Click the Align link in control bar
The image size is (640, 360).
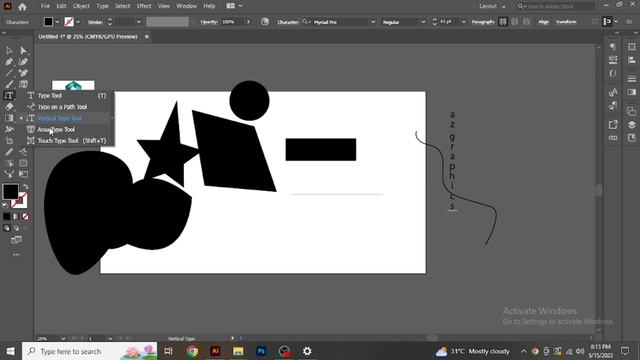[543, 22]
